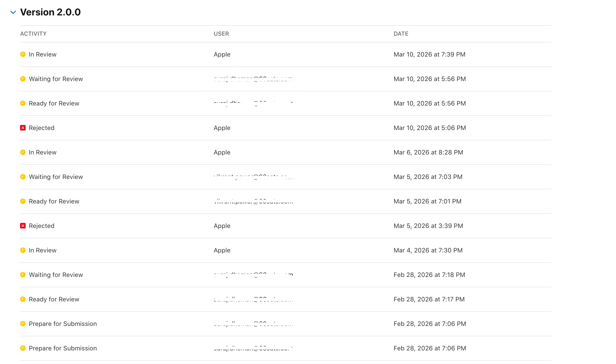Screen dimensions: 616x364
Task: Click the DATE column header
Action: [401, 34]
